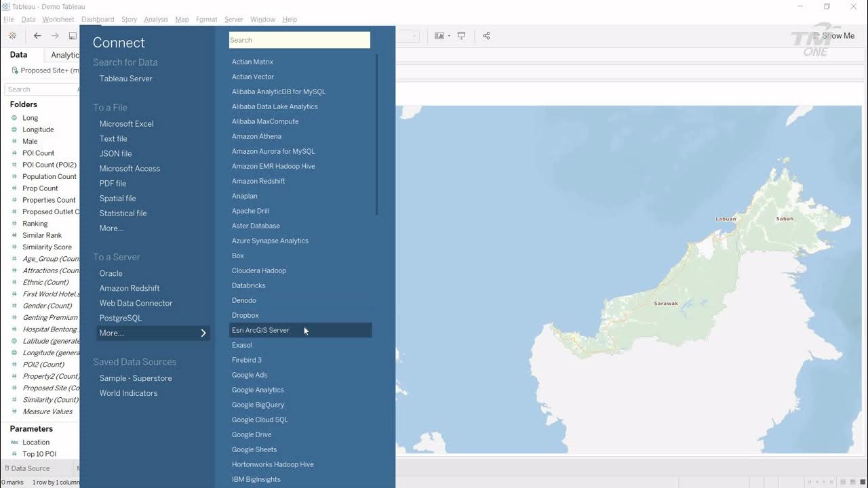Open the Help menu
The height and width of the screenshot is (488, 868).
pyautogui.click(x=290, y=19)
